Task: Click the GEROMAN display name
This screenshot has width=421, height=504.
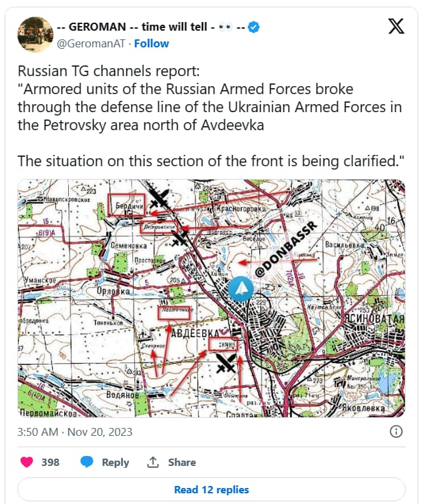Action: point(150,27)
